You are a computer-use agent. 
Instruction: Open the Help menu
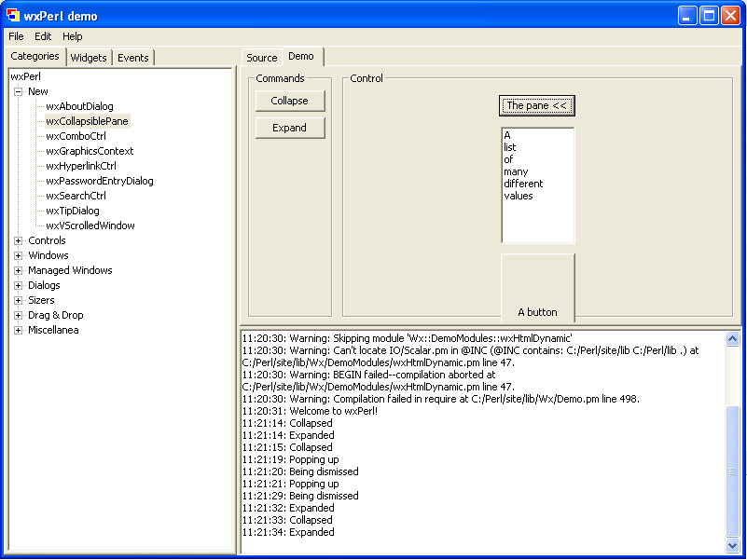[x=73, y=36]
